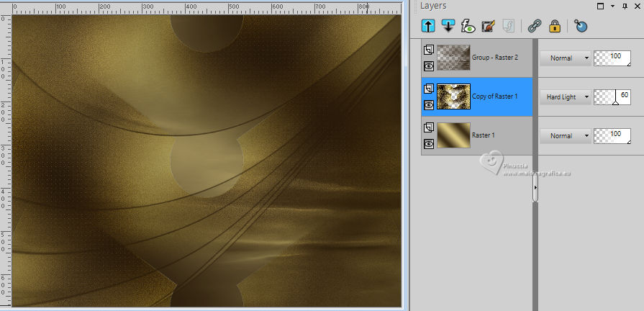Viewport: 644px width, 311px height.
Task: Maximize the Layers palette window
Action: tap(600, 6)
